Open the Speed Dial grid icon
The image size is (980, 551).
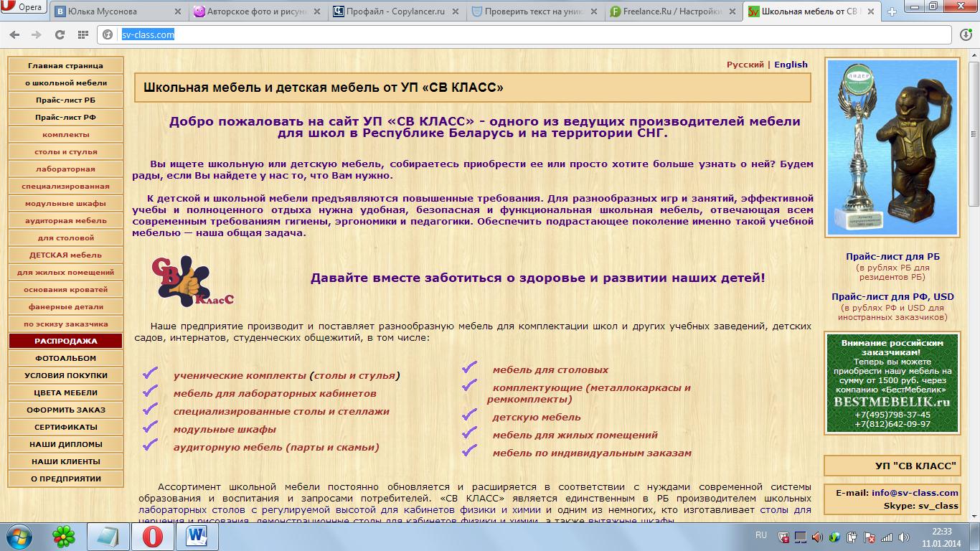point(83,34)
